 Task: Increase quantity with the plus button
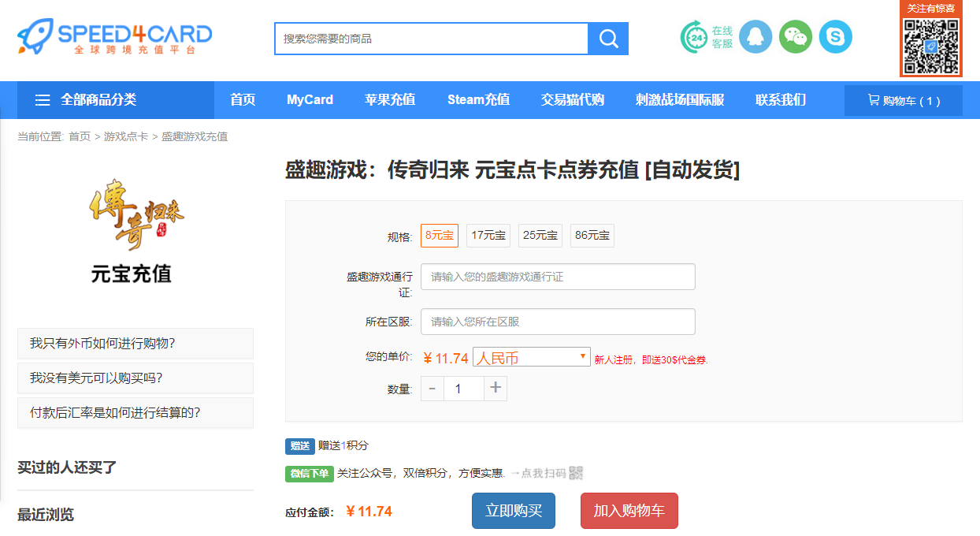[x=496, y=389]
